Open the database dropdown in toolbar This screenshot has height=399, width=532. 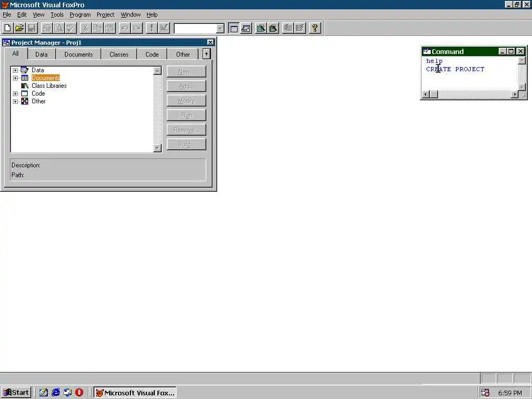(x=220, y=29)
